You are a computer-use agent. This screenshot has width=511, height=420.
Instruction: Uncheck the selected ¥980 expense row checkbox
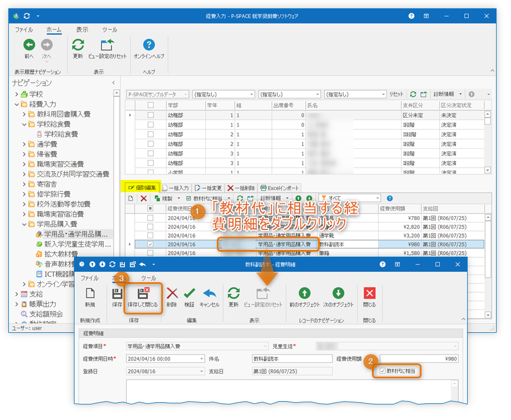[x=150, y=244]
